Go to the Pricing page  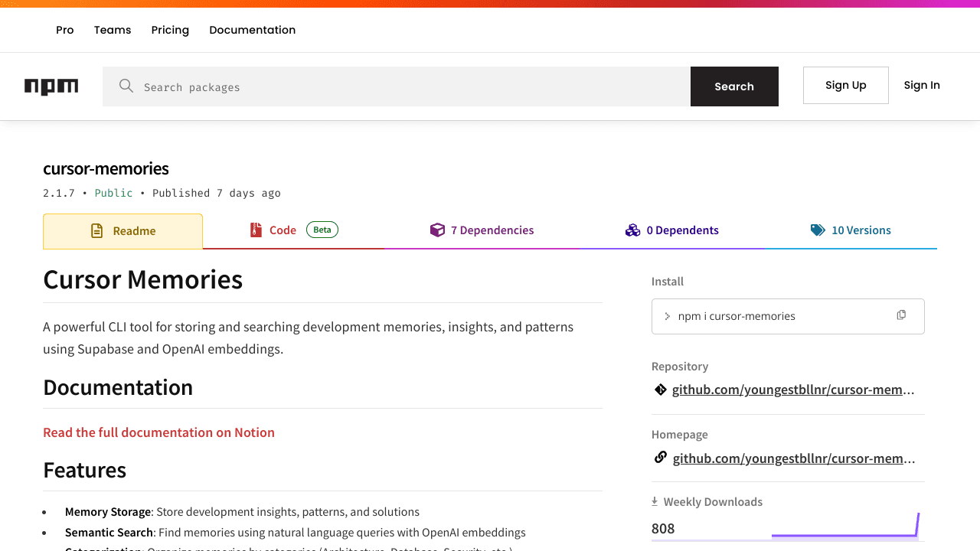pos(170,30)
